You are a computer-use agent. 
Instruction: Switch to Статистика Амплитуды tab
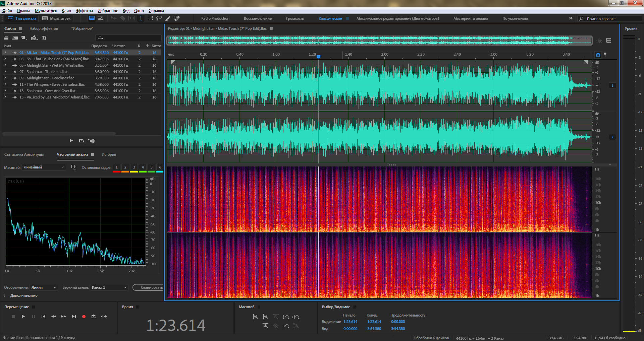click(24, 154)
